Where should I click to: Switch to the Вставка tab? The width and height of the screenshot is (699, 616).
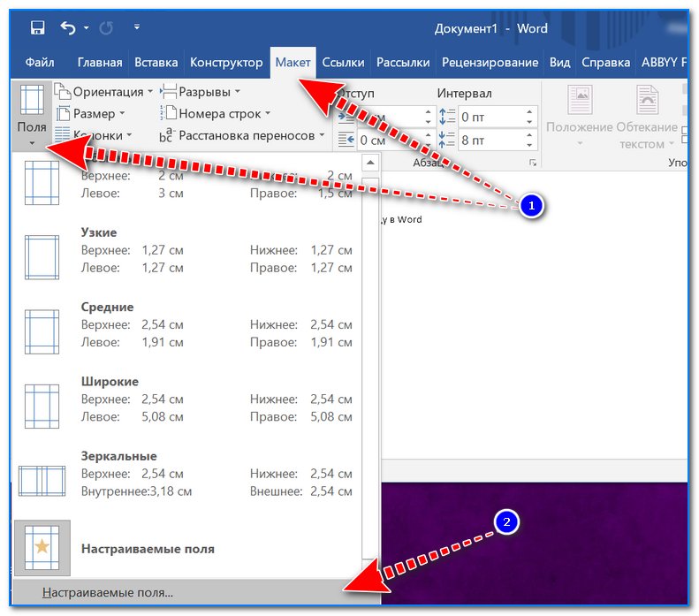coord(156,63)
